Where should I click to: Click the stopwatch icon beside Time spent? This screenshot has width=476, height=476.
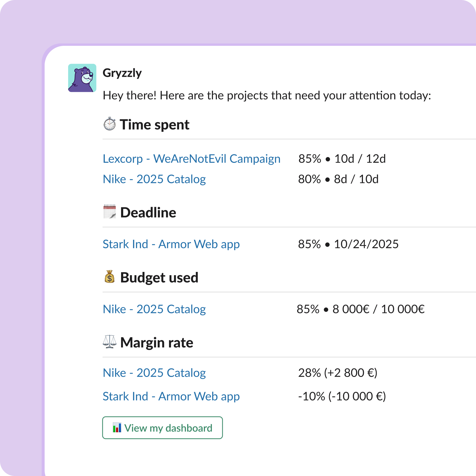109,124
